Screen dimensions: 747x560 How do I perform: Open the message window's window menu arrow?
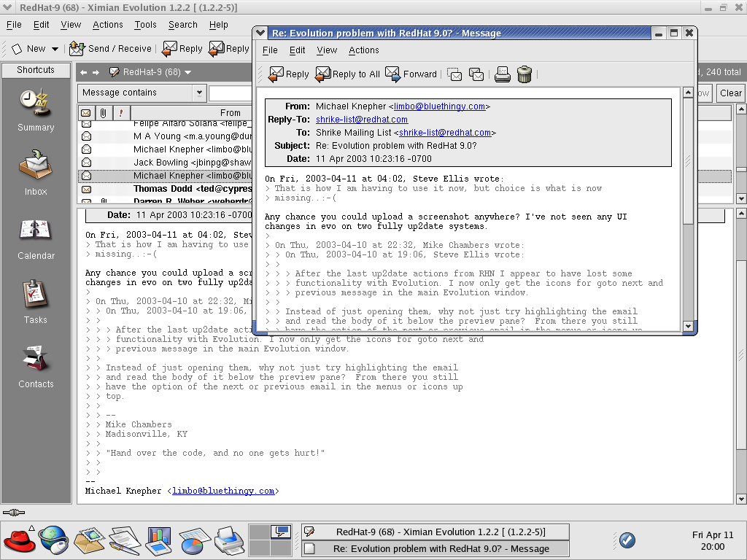260,33
